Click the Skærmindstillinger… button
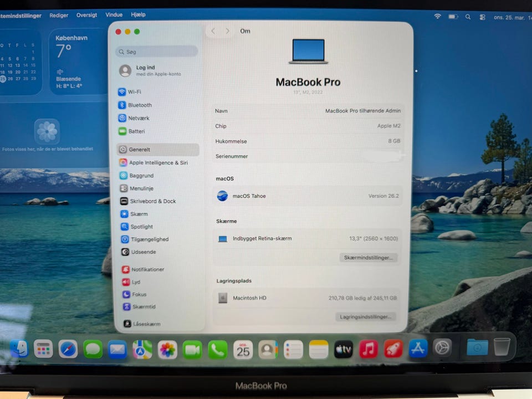This screenshot has height=399, width=532. 368,258
